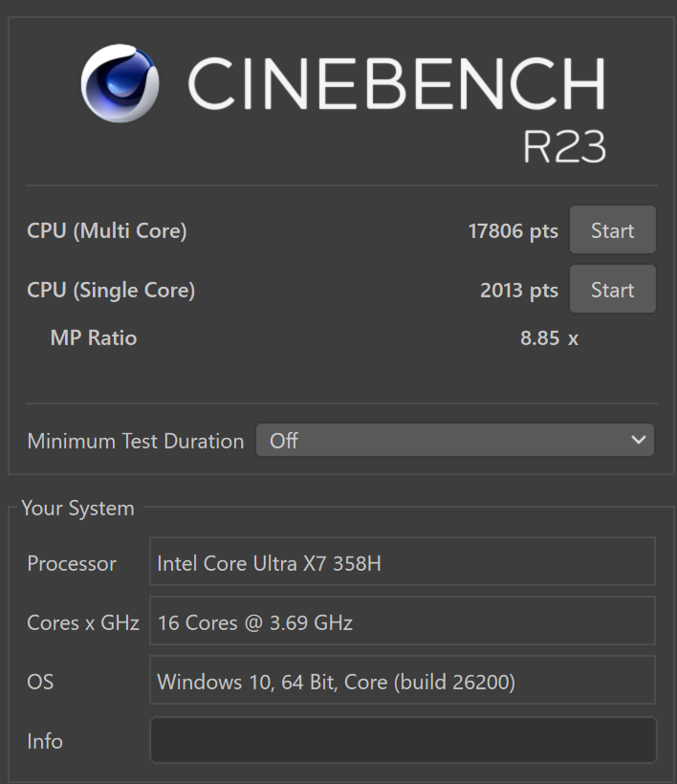Start the CPU Single Core test

tap(612, 290)
